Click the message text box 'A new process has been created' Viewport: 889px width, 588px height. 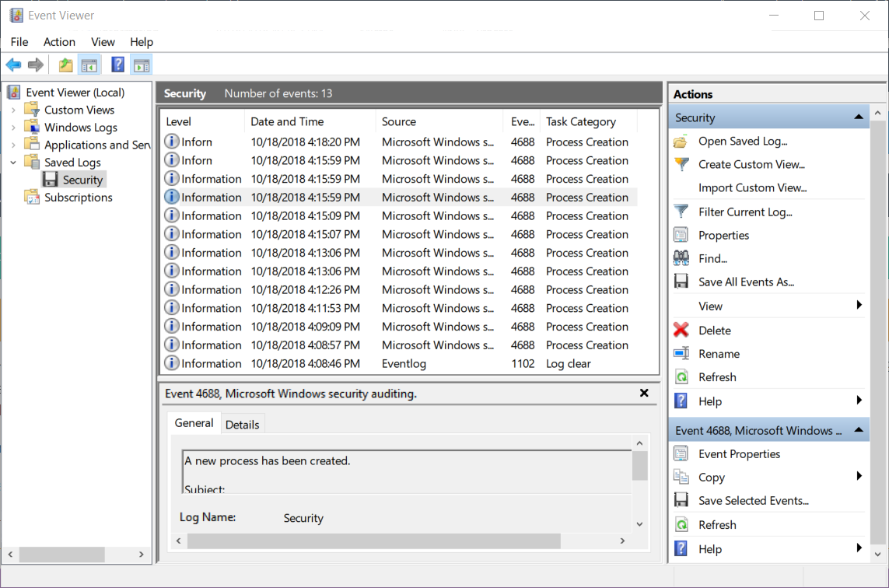[407, 472]
